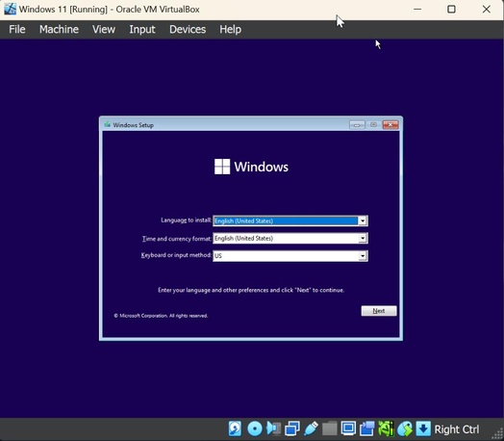The image size is (504, 441).
Task: Minimize the VirtualBox window
Action: click(417, 9)
